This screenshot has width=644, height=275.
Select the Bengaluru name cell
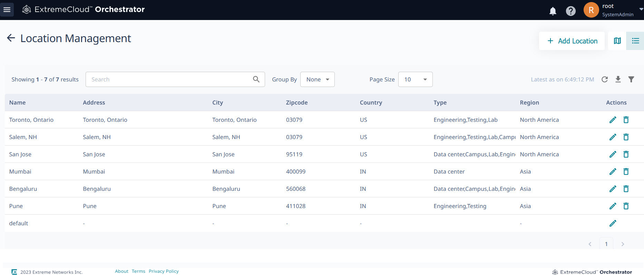(x=23, y=189)
